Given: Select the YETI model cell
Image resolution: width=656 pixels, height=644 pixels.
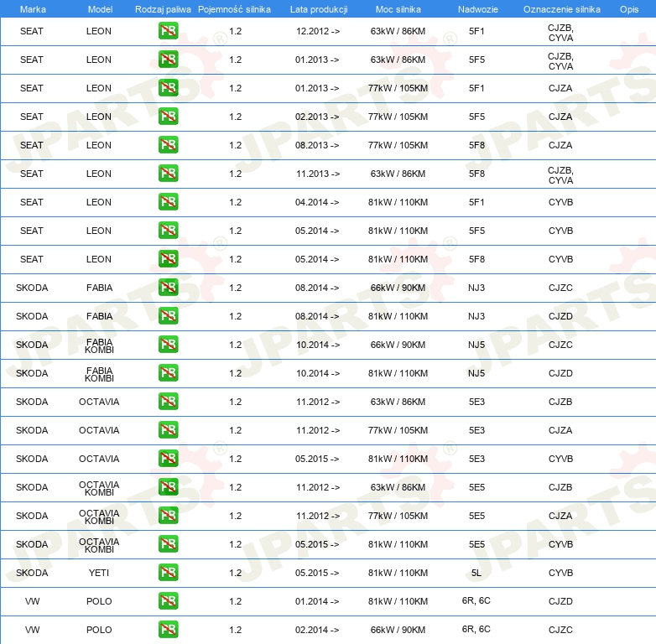Looking at the screenshot, I should 99,573.
